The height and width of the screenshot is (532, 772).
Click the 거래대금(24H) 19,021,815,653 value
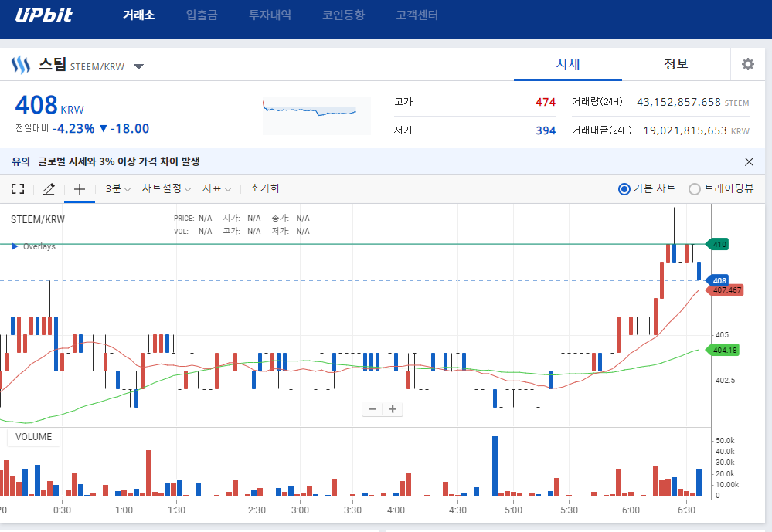click(685, 130)
